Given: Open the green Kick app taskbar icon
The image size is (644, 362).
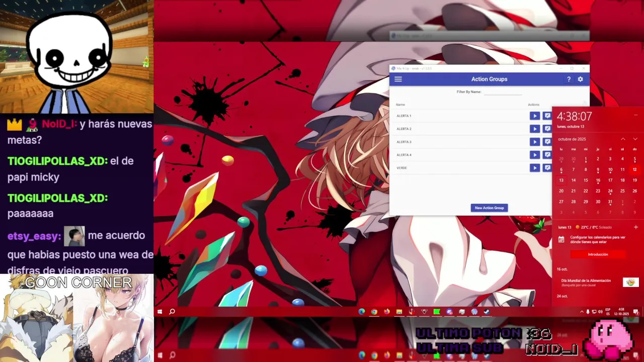Looking at the screenshot, I should [x=437, y=312].
